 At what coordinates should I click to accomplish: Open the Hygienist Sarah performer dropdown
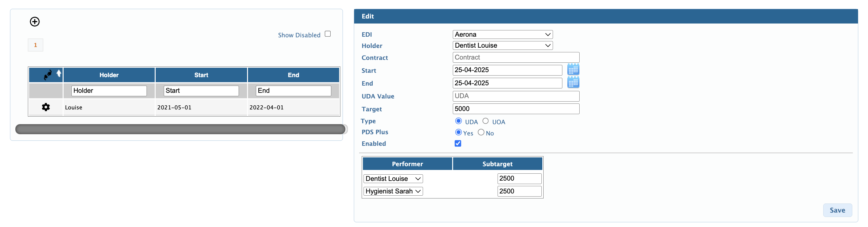click(393, 191)
